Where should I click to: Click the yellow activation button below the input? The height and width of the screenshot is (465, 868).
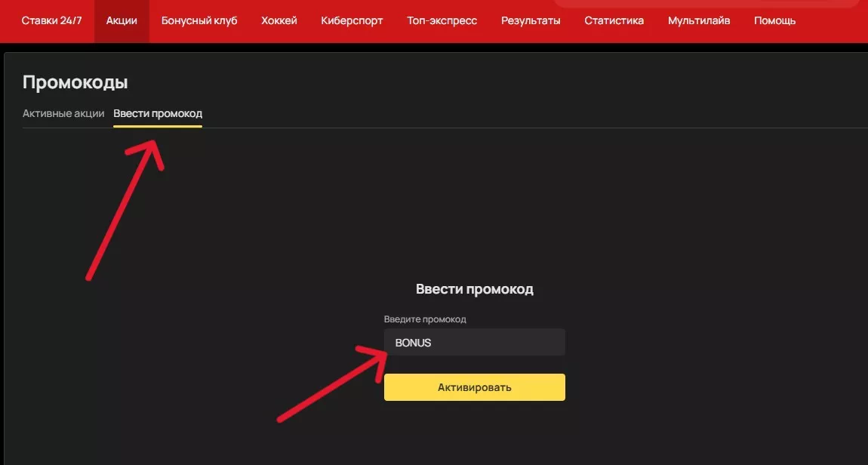point(474,386)
